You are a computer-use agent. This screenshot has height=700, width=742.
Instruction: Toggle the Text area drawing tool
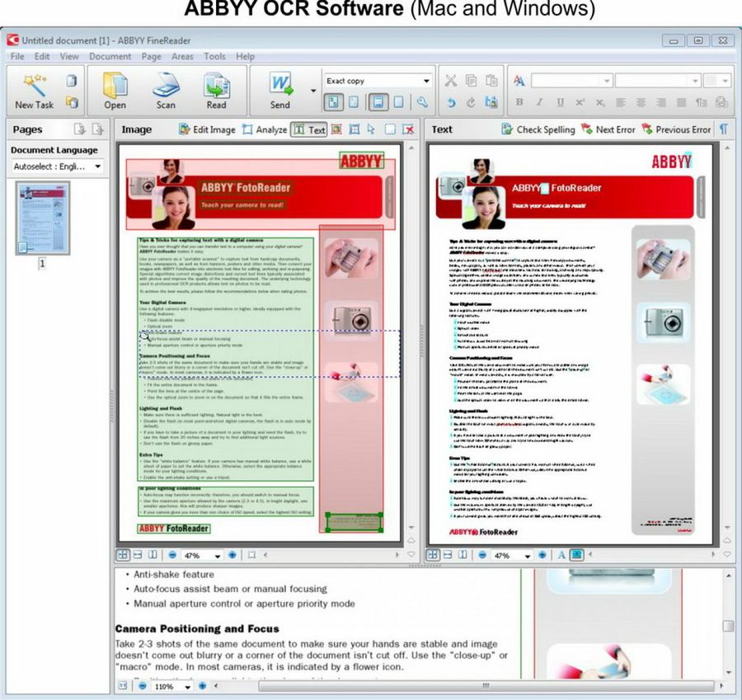coord(310,129)
